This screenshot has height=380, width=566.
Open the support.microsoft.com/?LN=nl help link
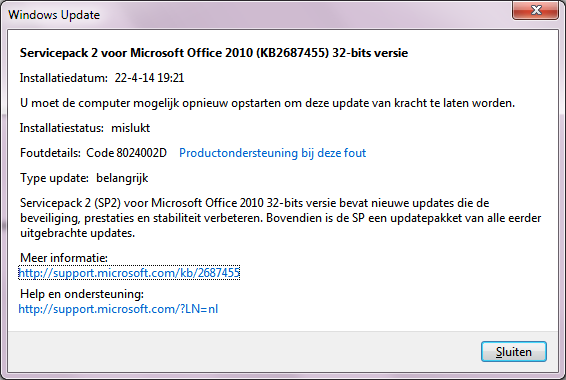click(x=118, y=309)
